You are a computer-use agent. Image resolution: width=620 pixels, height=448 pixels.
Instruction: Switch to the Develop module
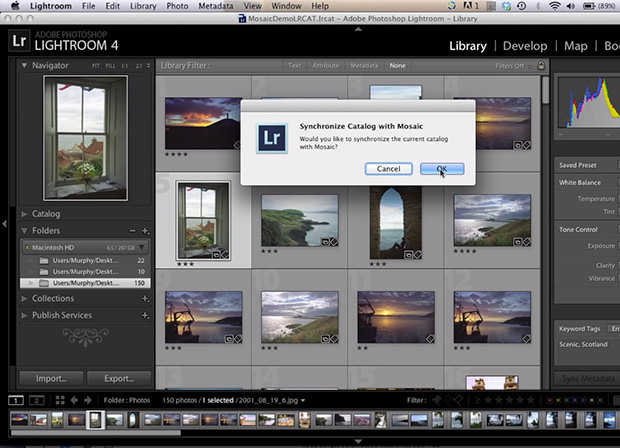click(x=525, y=46)
